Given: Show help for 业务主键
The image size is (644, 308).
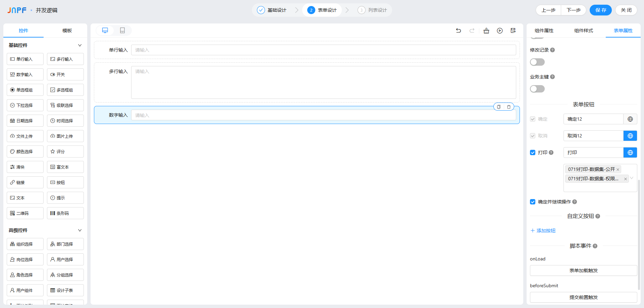Looking at the screenshot, I should point(552,77).
